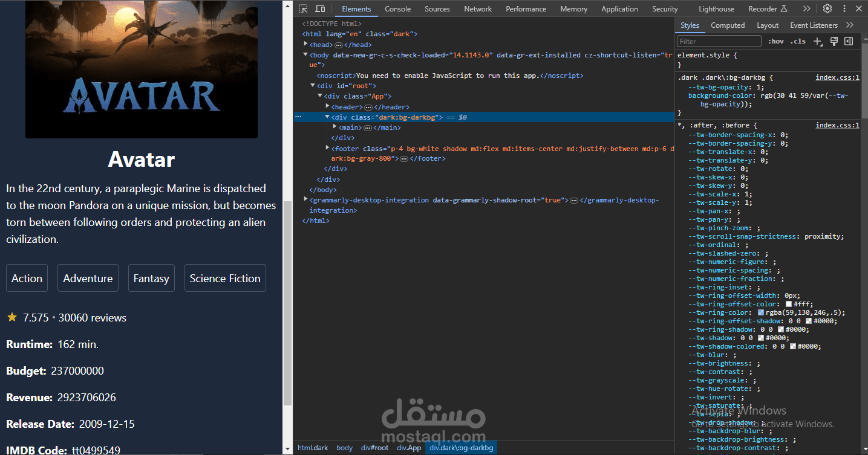
Task: Click the --tw-ring-color blue swatch
Action: pyautogui.click(x=761, y=313)
